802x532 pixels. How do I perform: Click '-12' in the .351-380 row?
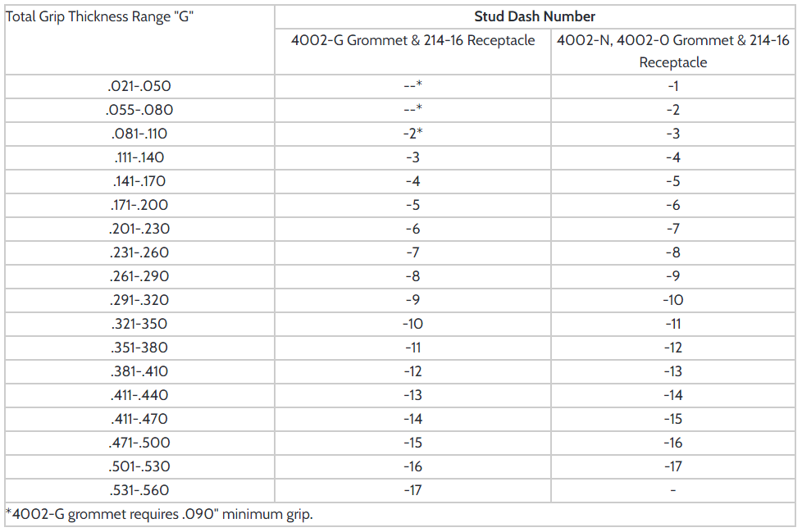(x=672, y=348)
